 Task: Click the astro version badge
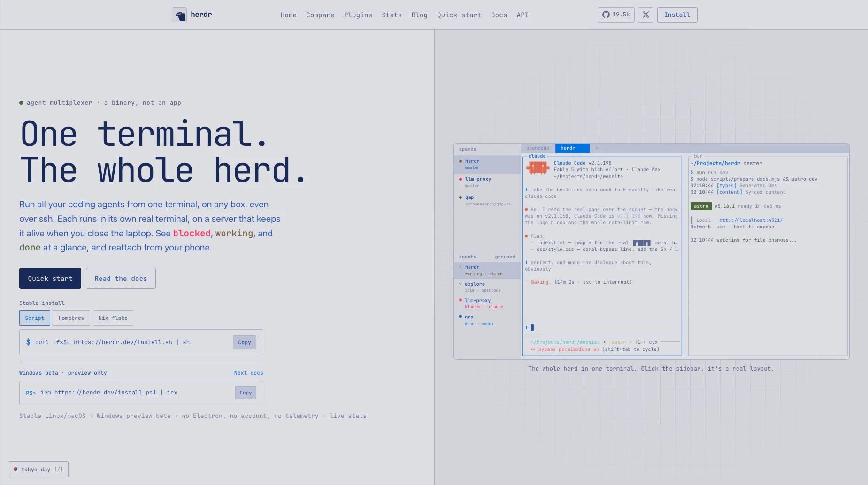click(701, 206)
